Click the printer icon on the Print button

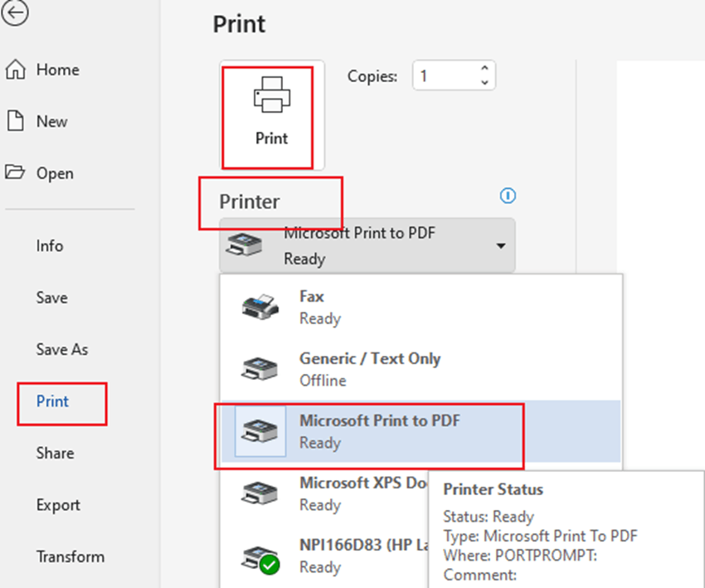(272, 95)
